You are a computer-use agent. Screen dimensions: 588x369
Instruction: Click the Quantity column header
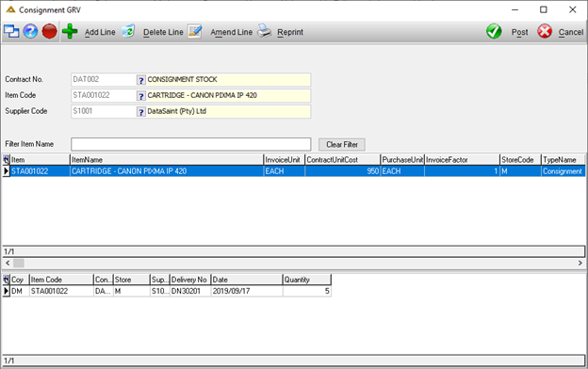307,280
